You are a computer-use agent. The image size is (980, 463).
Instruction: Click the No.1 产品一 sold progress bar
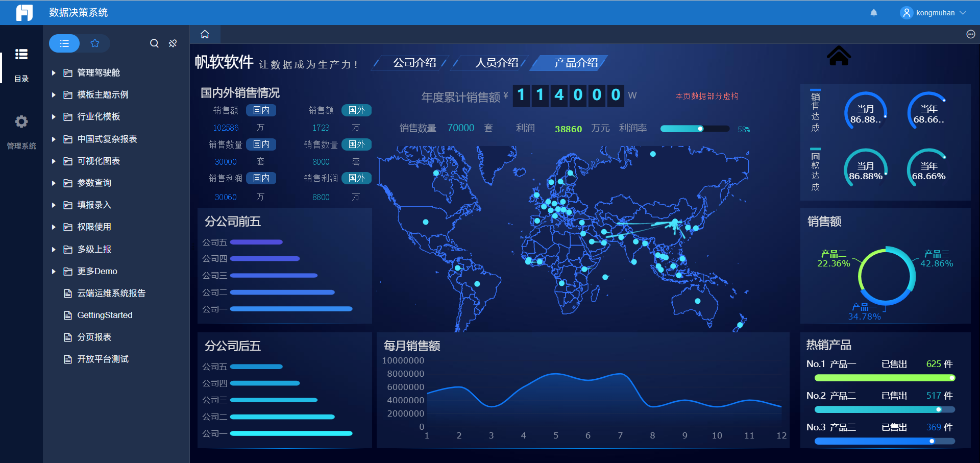coord(885,378)
